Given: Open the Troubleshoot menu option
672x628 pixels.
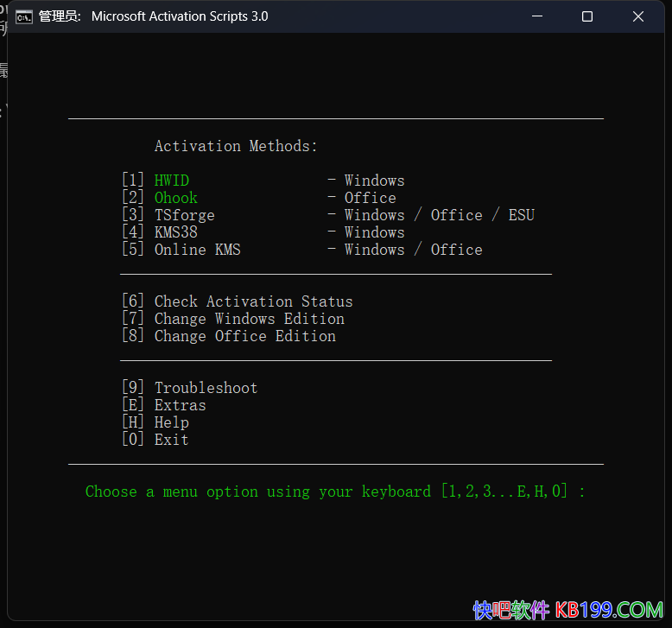Looking at the screenshot, I should tap(206, 388).
